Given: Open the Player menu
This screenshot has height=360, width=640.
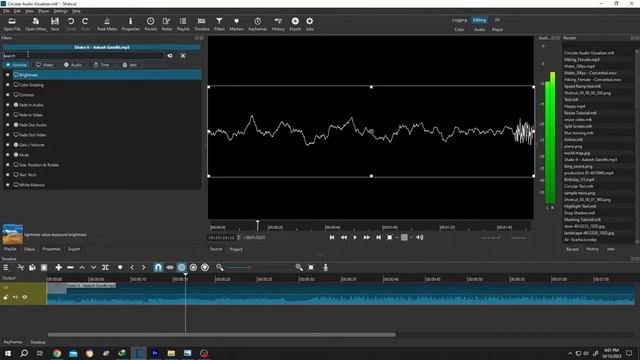Looking at the screenshot, I should point(44,11).
